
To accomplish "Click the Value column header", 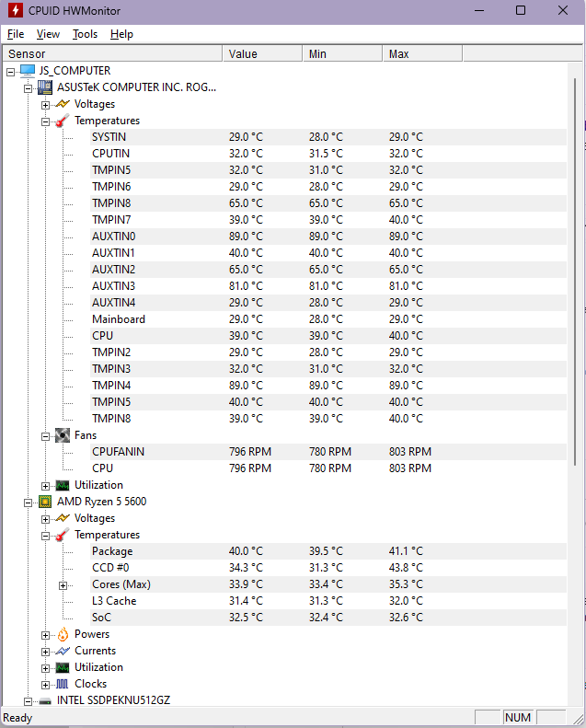I will [x=262, y=54].
